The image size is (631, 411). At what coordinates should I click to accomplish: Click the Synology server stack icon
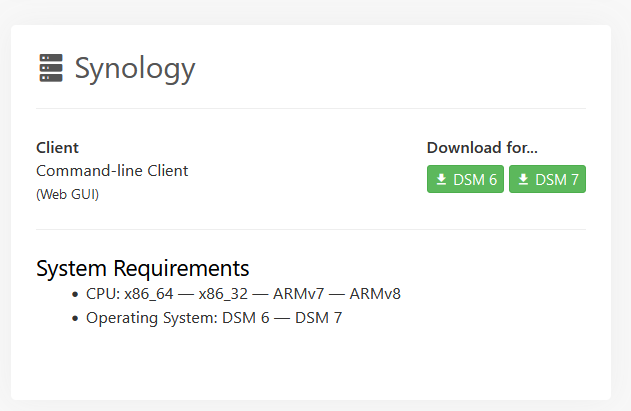click(51, 69)
